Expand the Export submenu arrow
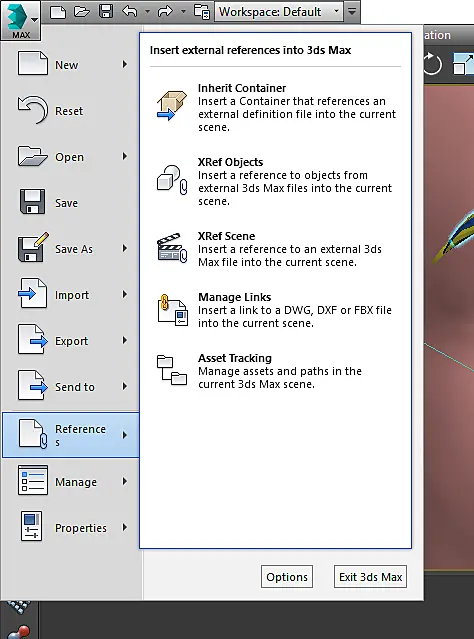The width and height of the screenshot is (474, 639). (125, 341)
